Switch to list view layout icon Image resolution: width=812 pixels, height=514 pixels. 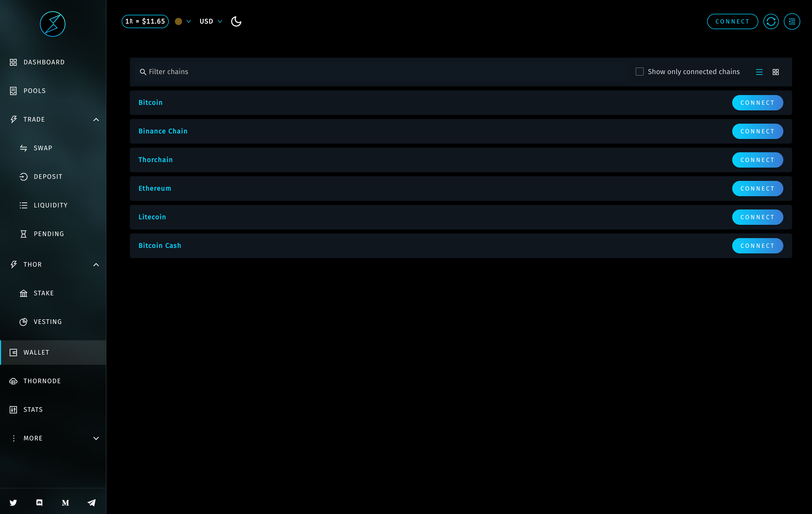click(x=759, y=72)
